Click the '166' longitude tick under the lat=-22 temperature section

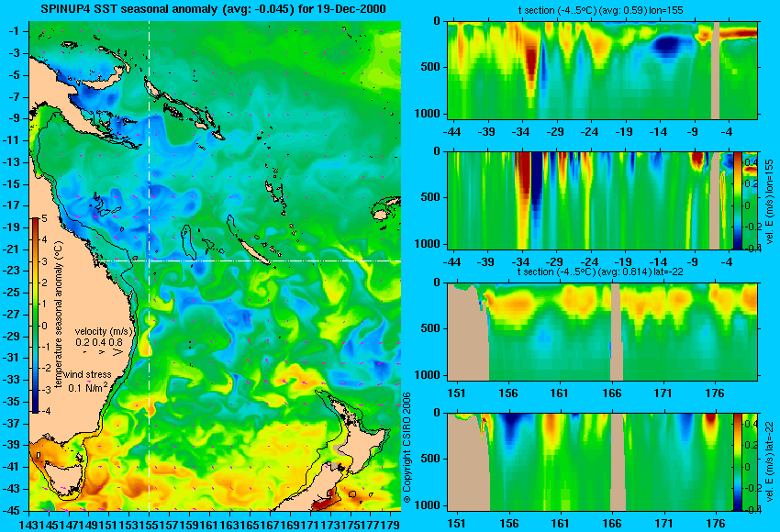612,393
